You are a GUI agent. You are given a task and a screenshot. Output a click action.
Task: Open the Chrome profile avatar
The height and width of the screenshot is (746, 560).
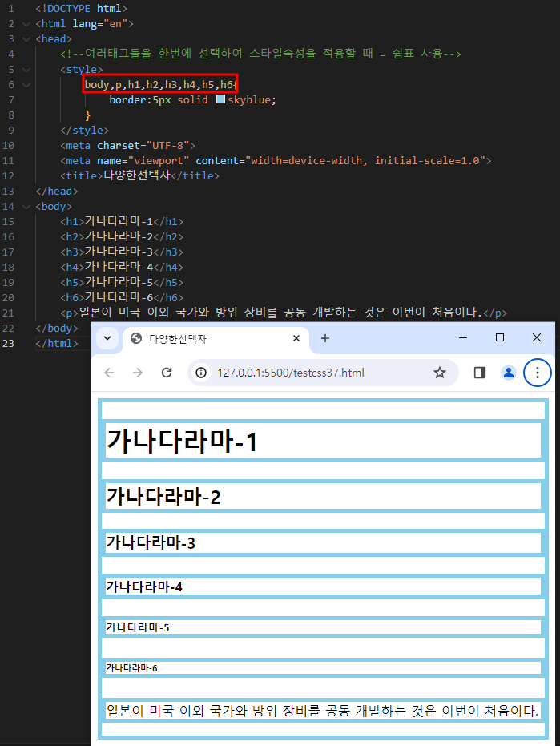pyautogui.click(x=508, y=373)
